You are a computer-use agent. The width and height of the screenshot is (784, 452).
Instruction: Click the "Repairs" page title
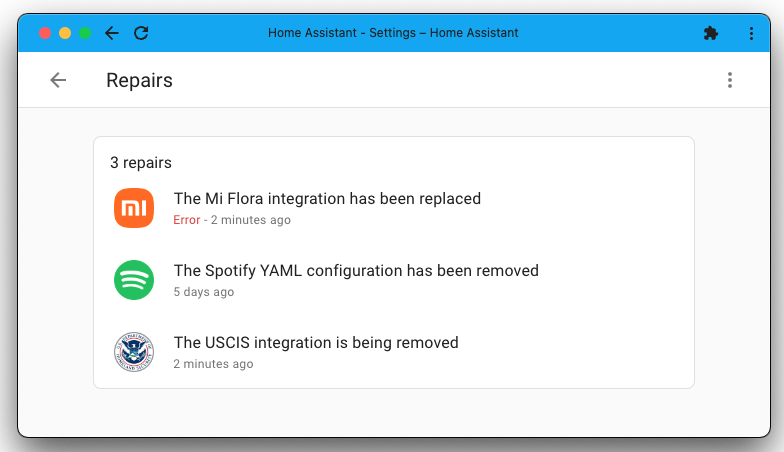[x=140, y=81]
